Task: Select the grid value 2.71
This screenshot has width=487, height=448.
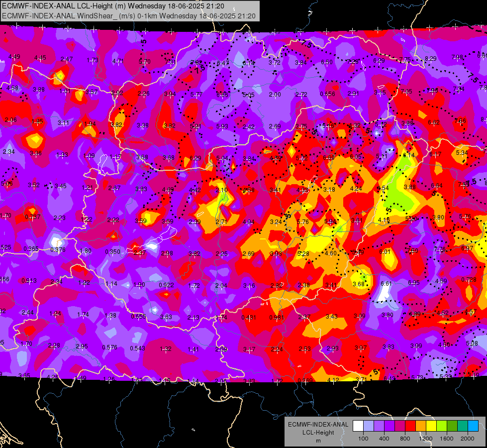Action: (x=221, y=222)
